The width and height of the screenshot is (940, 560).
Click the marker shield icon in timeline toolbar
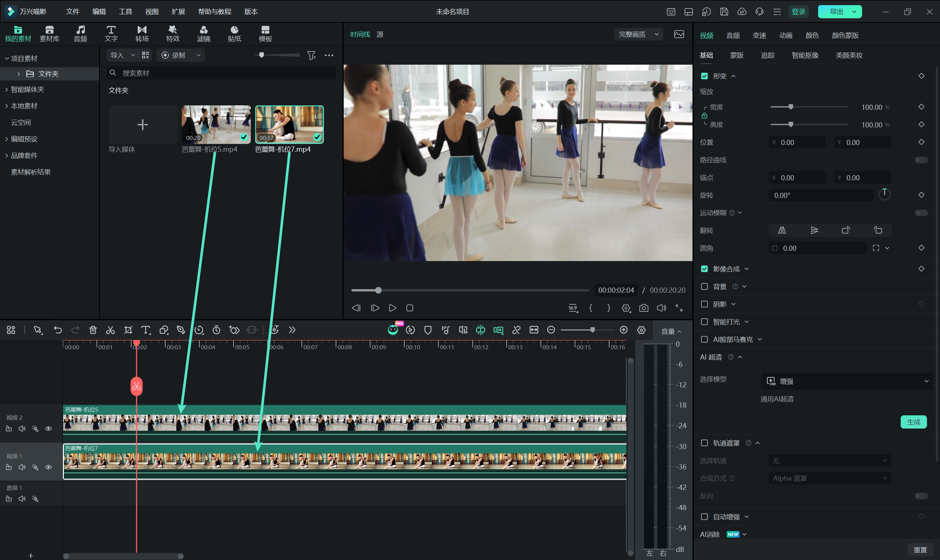tap(428, 330)
